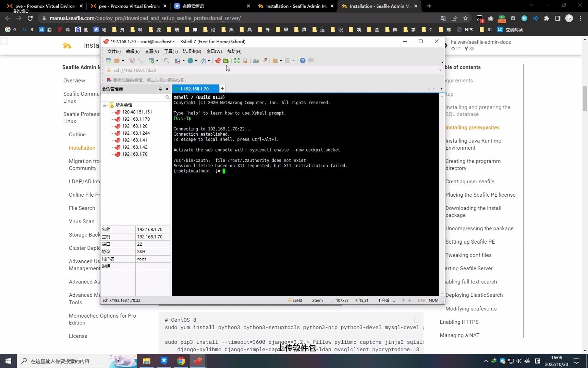Pin the session manager panel
The width and height of the screenshot is (588, 368).
coord(160,89)
